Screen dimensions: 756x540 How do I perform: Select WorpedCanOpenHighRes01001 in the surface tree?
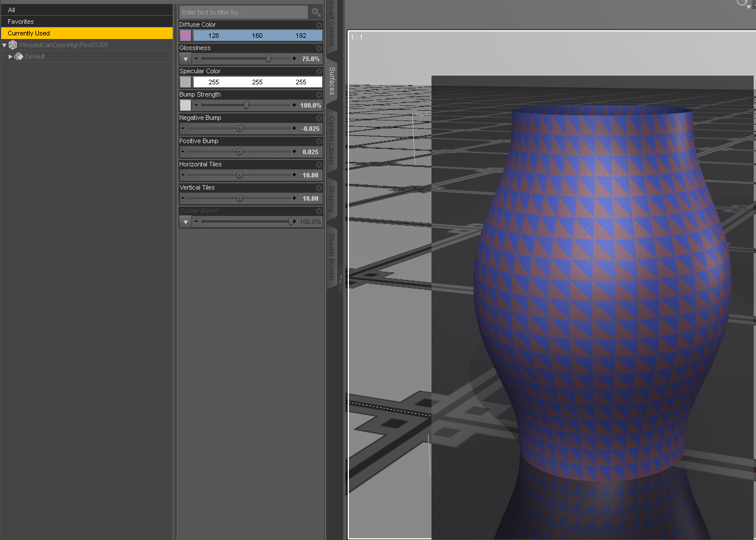(x=63, y=45)
